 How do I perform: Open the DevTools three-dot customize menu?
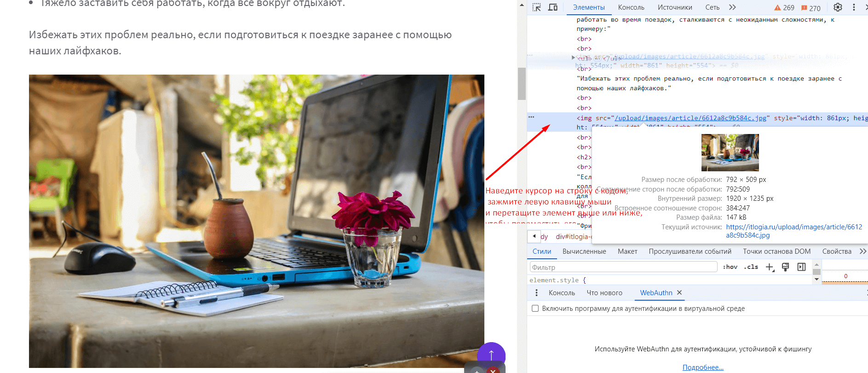click(854, 7)
